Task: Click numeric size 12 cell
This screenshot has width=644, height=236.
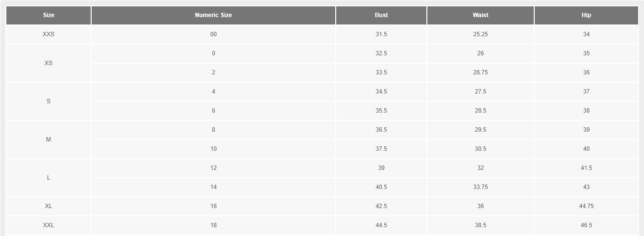Action: pyautogui.click(x=213, y=168)
